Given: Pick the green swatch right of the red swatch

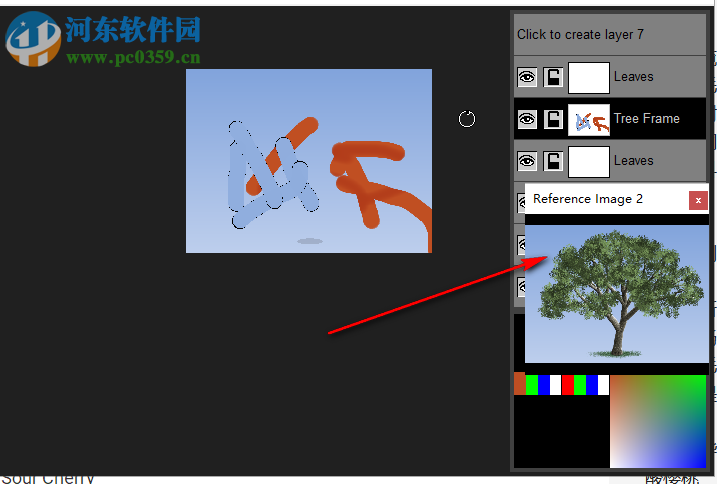Looking at the screenshot, I should (580, 385).
